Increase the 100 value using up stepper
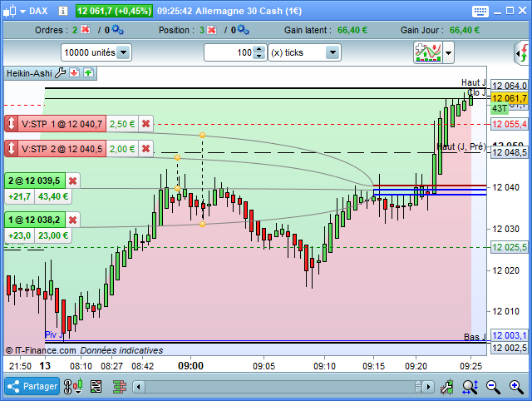 coord(259,49)
